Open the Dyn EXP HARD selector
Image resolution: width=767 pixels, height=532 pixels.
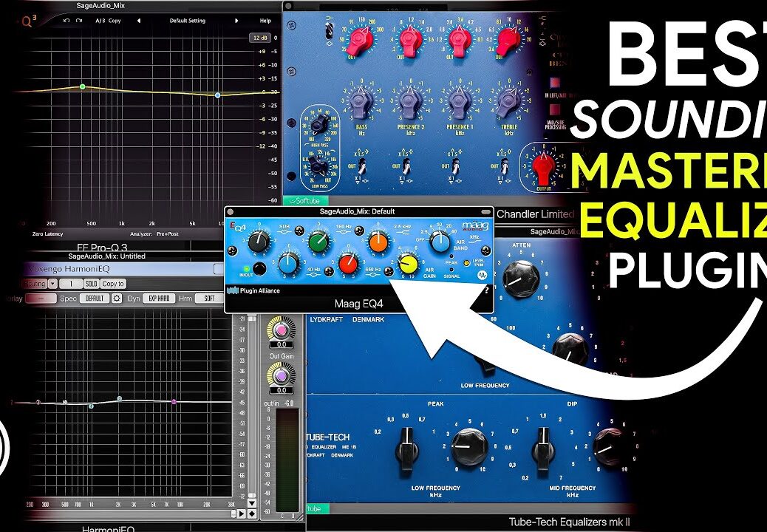click(159, 299)
